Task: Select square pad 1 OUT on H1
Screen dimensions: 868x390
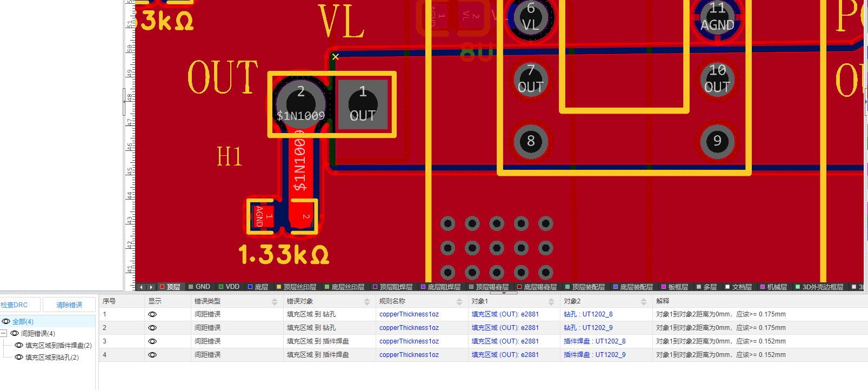Action: click(363, 104)
